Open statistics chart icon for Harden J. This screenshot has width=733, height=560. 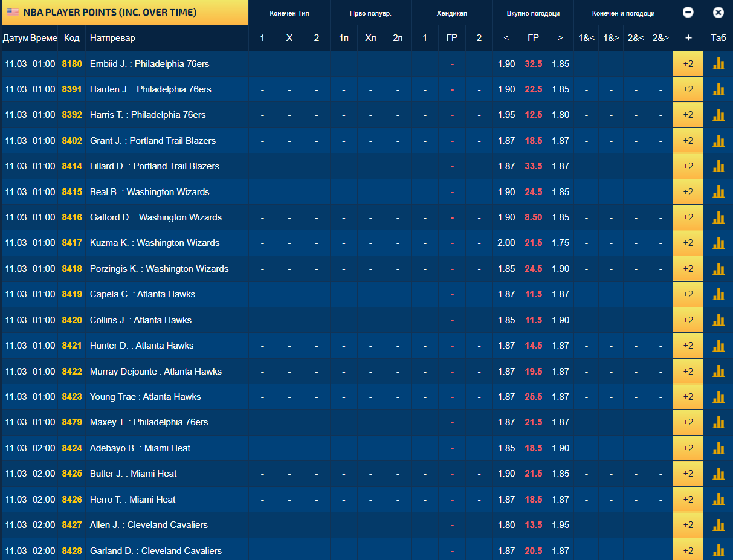point(718,89)
